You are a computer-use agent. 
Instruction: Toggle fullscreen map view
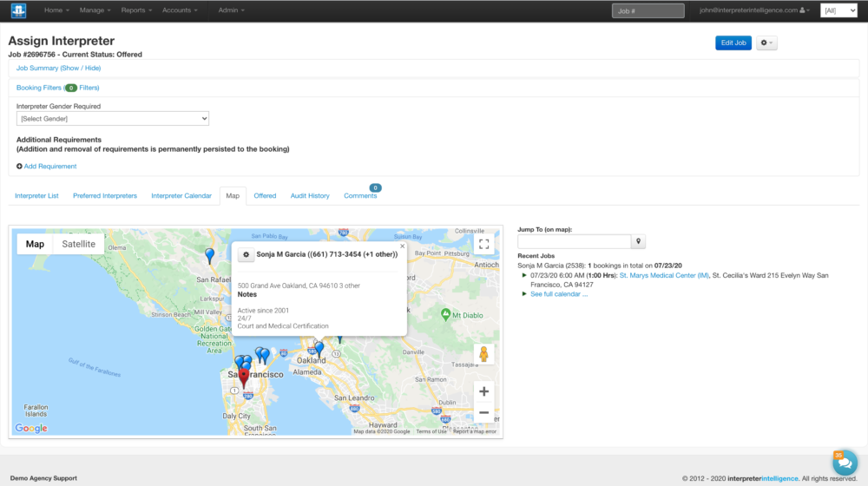(x=483, y=244)
